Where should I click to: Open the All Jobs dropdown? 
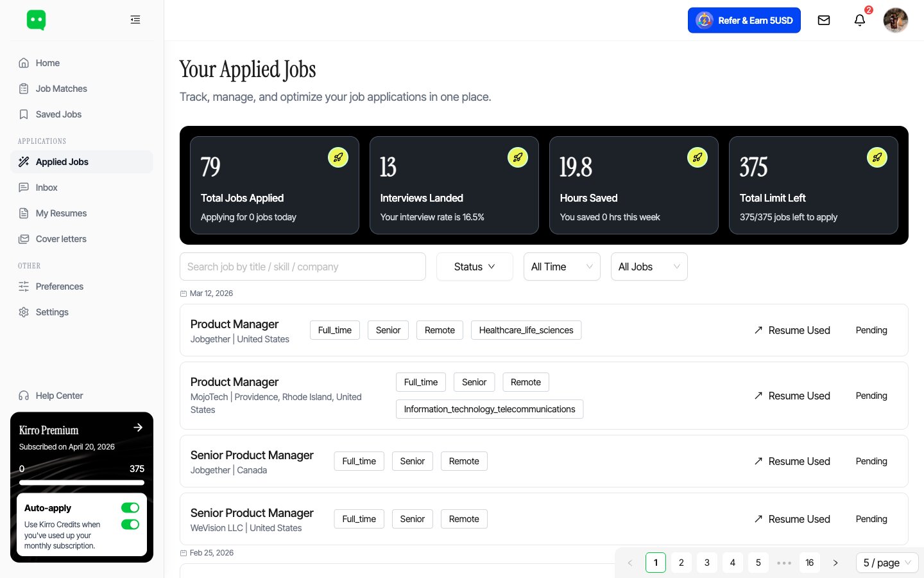(649, 267)
